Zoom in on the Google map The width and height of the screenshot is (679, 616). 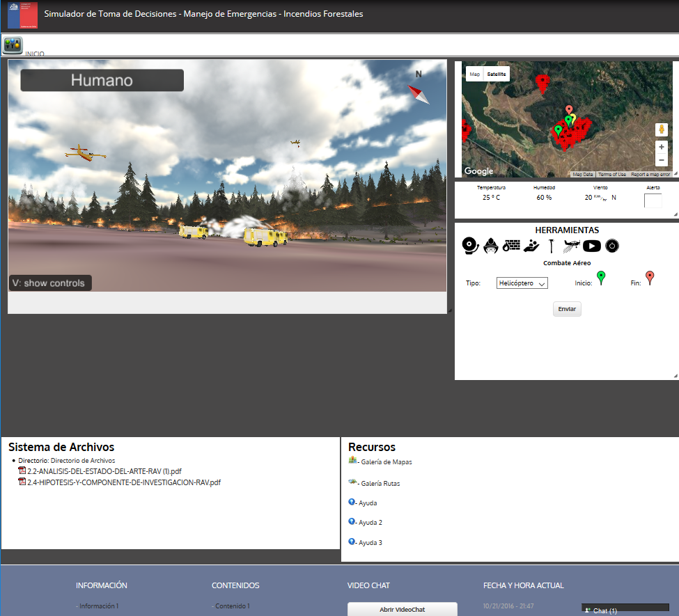(x=662, y=148)
